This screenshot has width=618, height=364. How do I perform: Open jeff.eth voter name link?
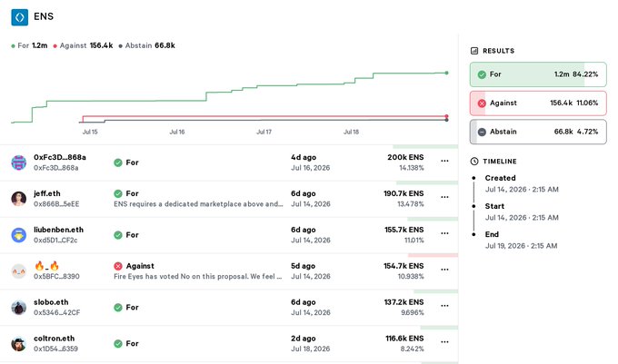pos(47,193)
